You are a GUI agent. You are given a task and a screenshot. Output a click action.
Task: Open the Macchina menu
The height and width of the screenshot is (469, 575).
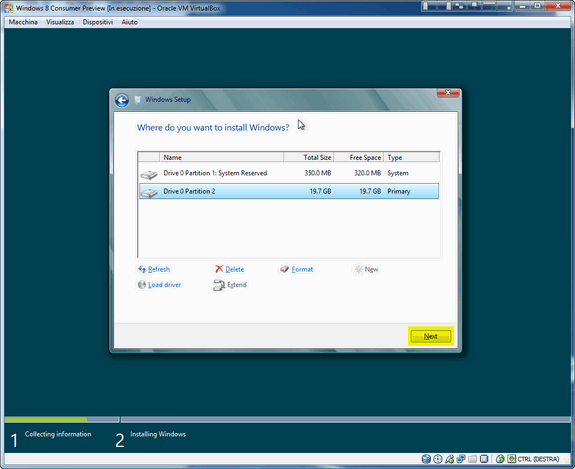(23, 22)
